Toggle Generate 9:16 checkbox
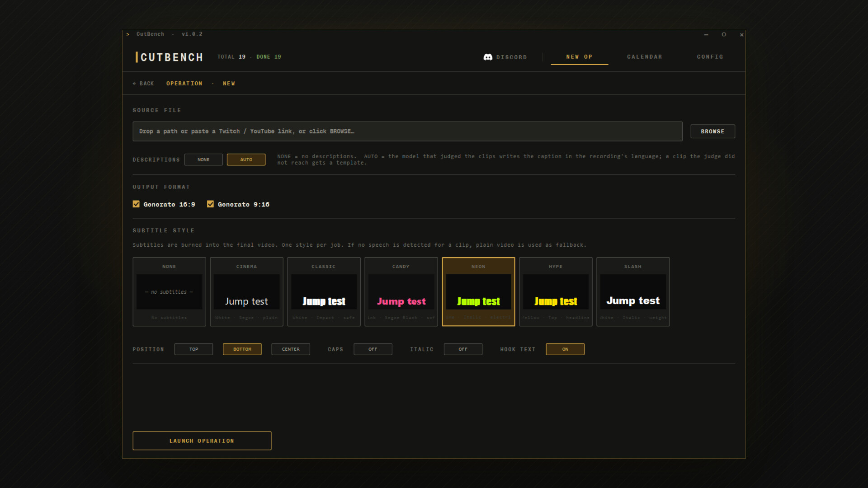Image resolution: width=868 pixels, height=488 pixels. [210, 204]
